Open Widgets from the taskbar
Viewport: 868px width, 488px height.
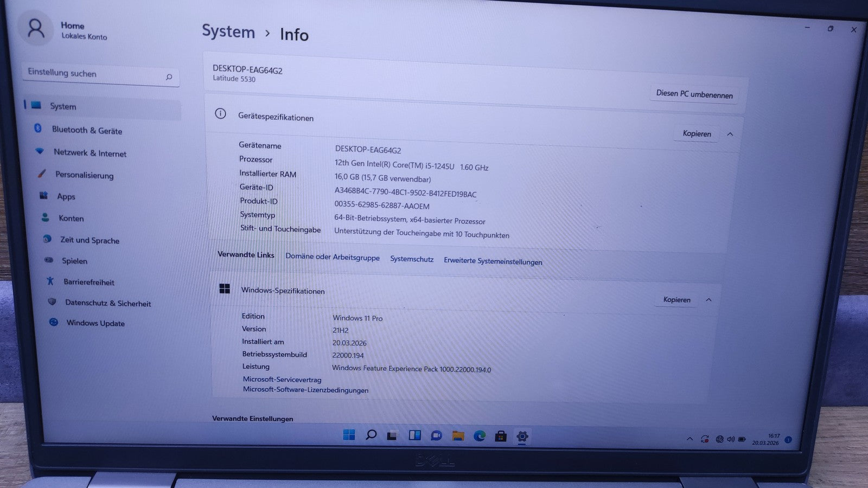coord(414,435)
